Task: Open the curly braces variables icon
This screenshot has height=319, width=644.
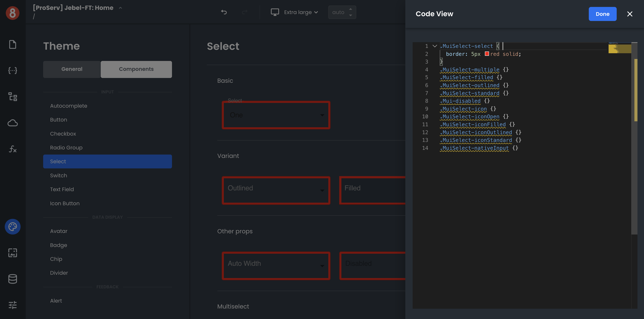Action: (12, 70)
